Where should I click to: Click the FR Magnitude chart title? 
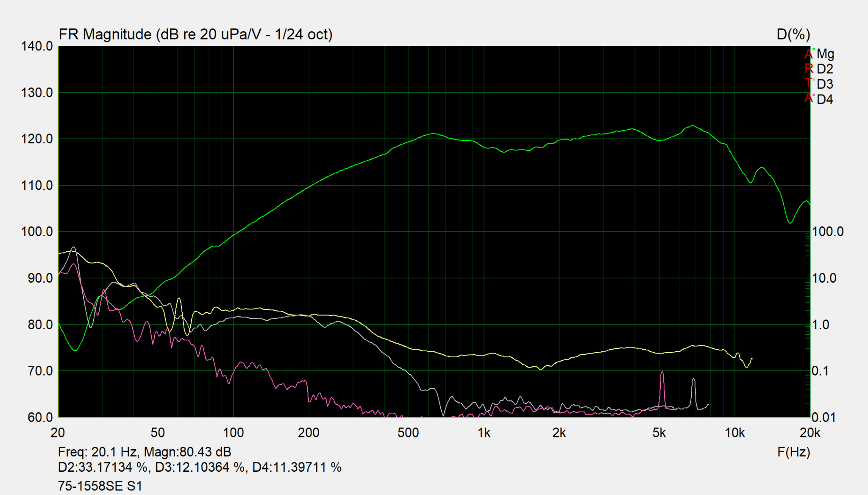[195, 34]
